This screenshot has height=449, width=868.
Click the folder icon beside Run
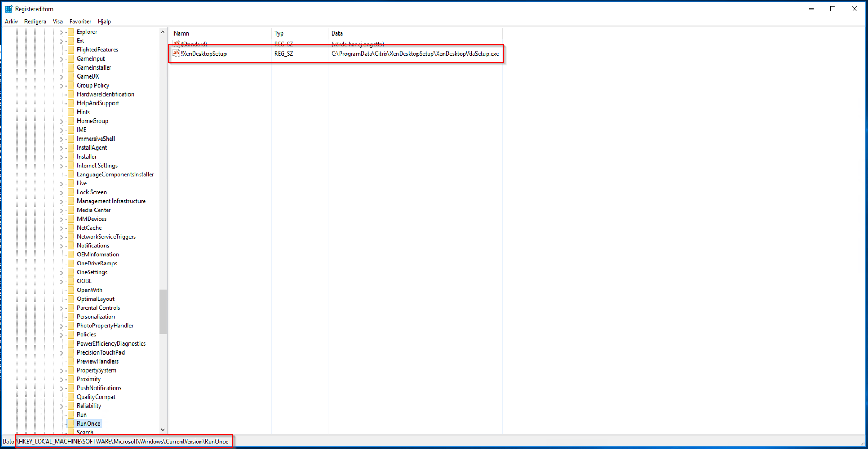tap(71, 415)
